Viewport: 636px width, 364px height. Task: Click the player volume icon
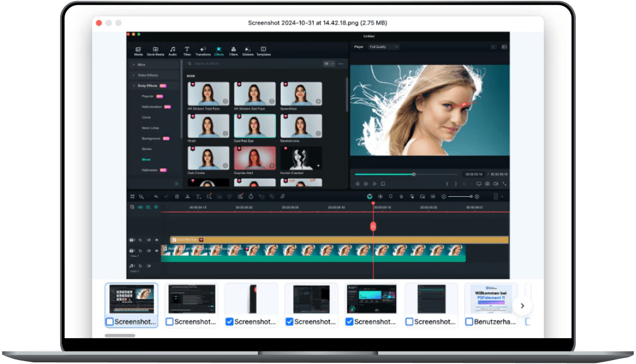tap(496, 184)
